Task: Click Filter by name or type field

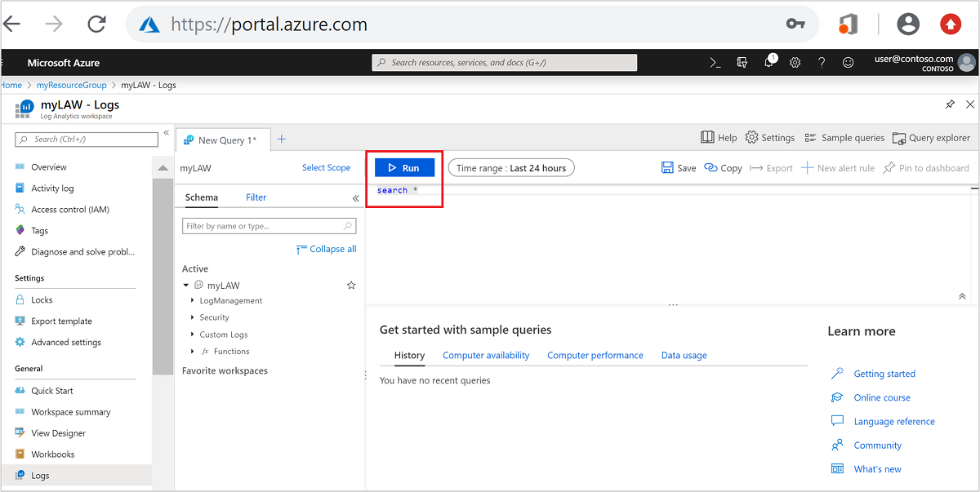Action: pyautogui.click(x=269, y=226)
